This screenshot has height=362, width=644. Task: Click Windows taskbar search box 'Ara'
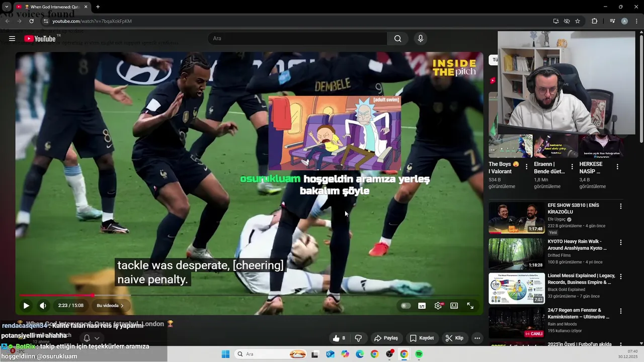coord(272,354)
